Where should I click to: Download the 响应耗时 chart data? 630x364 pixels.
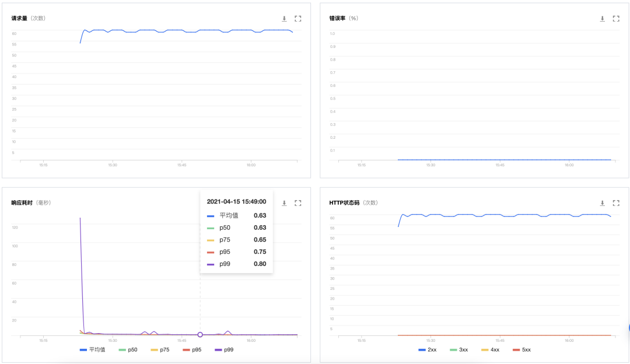tap(284, 203)
